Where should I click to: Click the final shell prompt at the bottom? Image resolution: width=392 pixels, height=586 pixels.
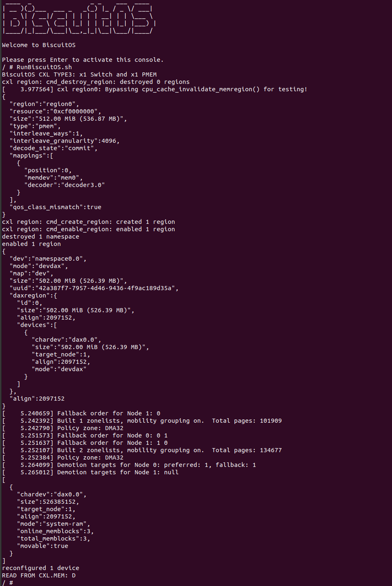click(x=7, y=582)
